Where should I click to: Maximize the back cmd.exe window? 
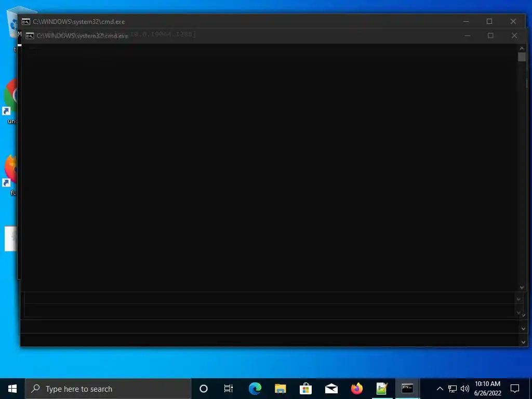[489, 21]
